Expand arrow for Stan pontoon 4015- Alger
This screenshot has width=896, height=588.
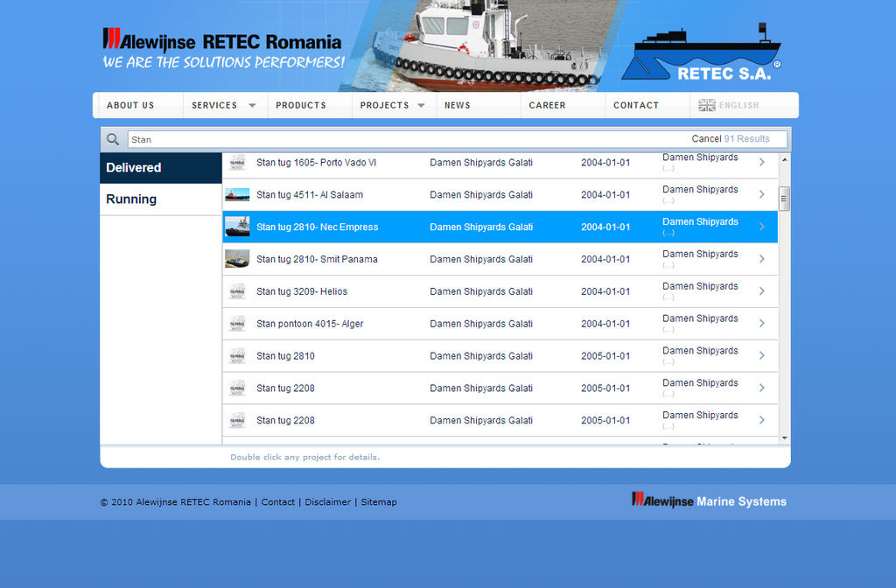[762, 324]
